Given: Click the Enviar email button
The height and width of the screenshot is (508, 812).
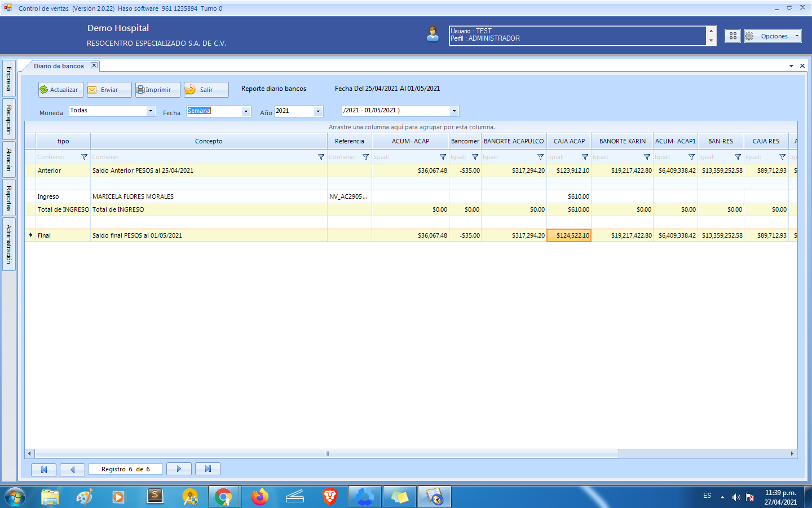Looking at the screenshot, I should [x=109, y=90].
